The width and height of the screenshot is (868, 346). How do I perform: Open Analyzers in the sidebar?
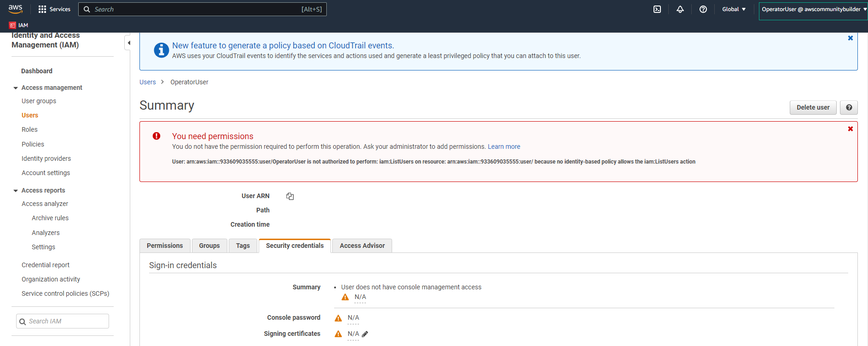click(46, 233)
